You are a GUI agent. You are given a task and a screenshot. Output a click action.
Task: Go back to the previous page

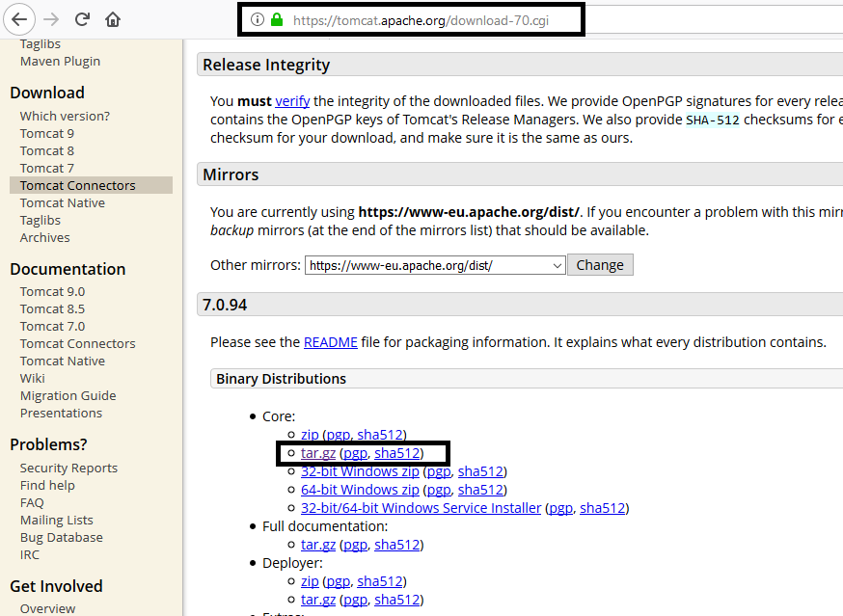(x=19, y=20)
